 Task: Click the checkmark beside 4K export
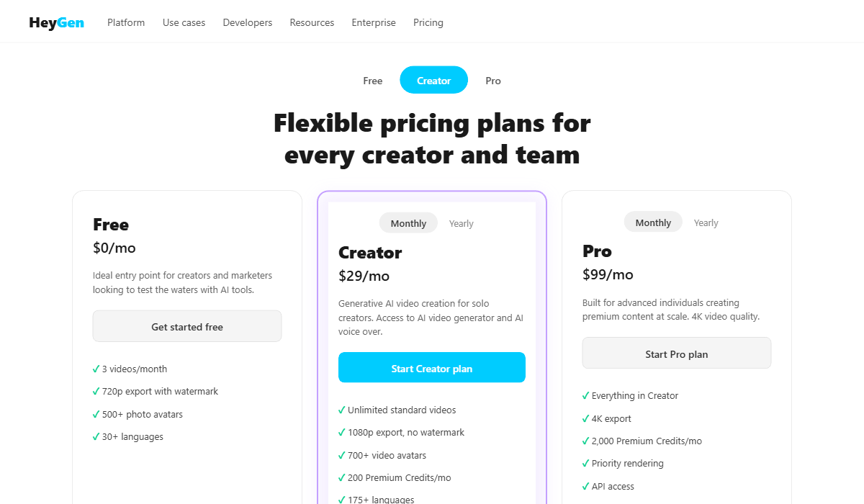point(585,418)
